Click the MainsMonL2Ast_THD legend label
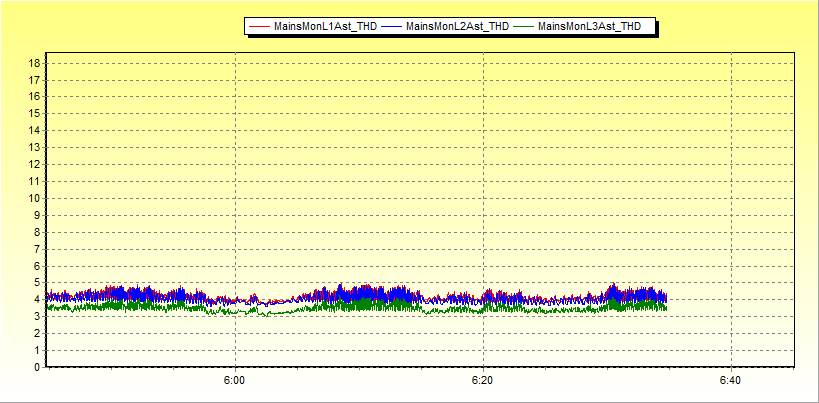 point(457,27)
